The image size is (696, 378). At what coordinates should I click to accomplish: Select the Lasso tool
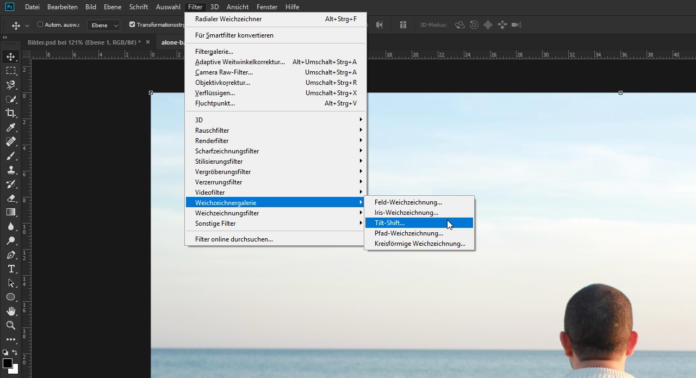click(11, 85)
